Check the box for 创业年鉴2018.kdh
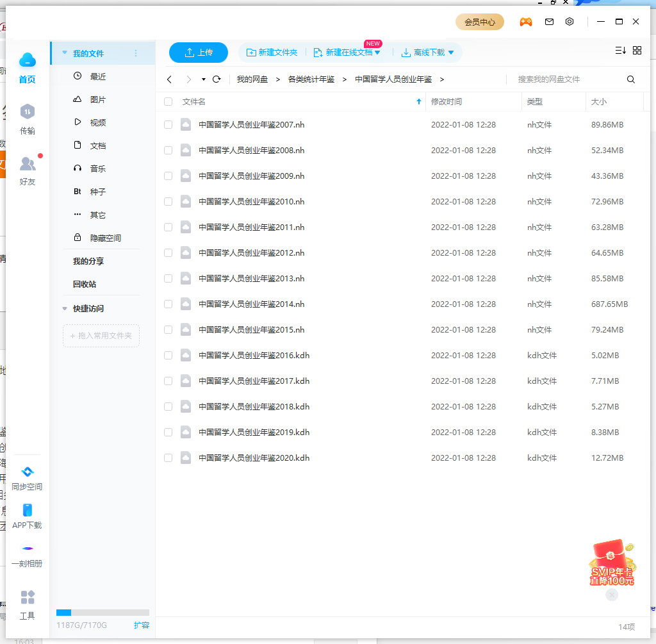Viewport: 656px width, 644px height. coord(168,407)
